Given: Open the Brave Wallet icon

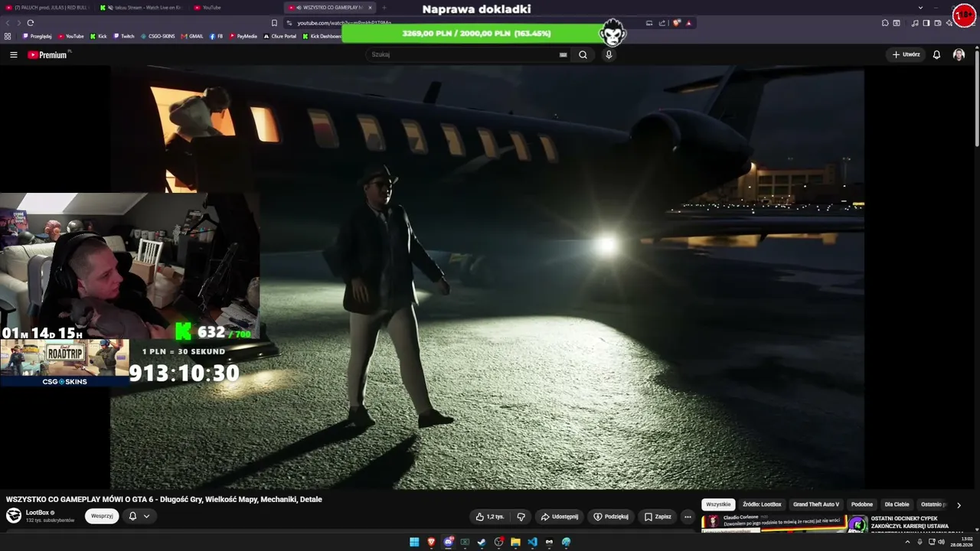Looking at the screenshot, I should pyautogui.click(x=938, y=23).
